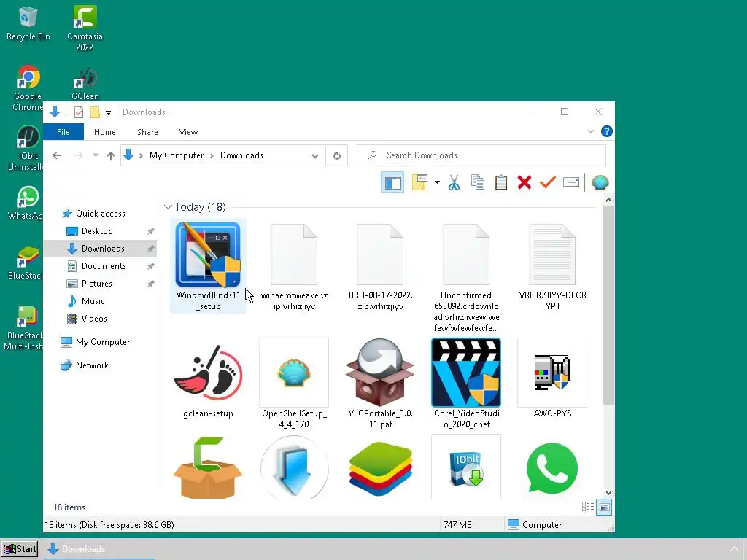The image size is (747, 560).
Task: Refresh the Downloads folder
Action: tap(337, 156)
